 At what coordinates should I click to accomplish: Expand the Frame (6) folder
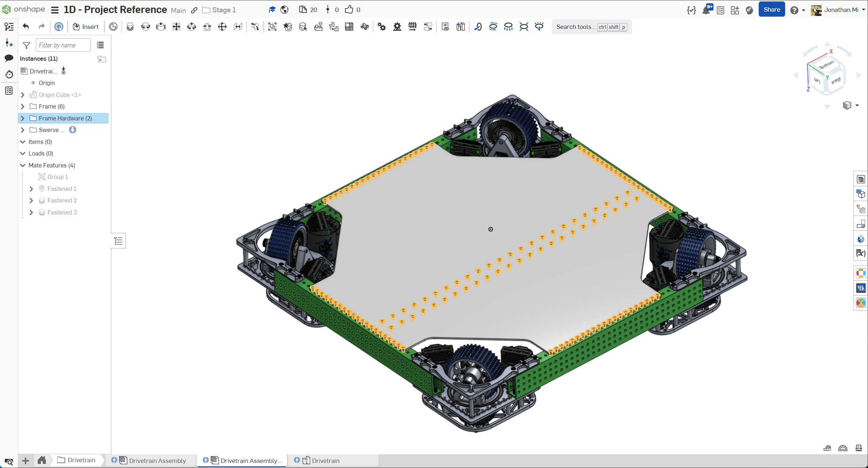(x=22, y=106)
